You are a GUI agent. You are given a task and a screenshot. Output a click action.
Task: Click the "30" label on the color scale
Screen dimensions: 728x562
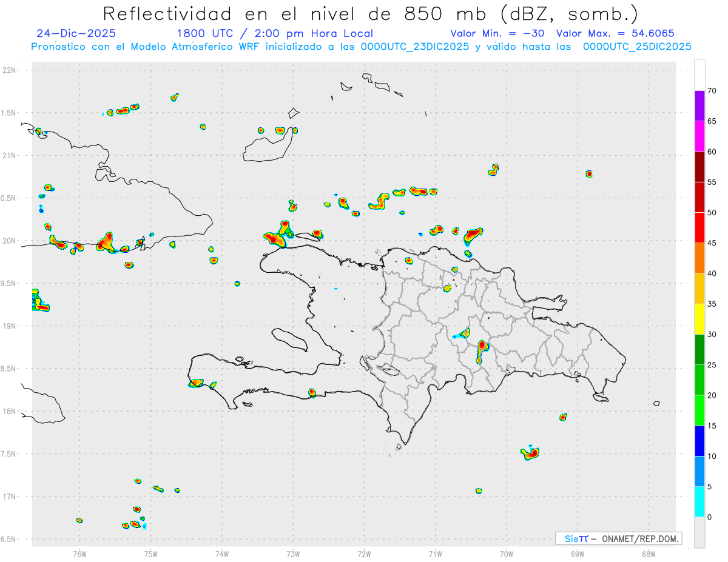coord(712,334)
